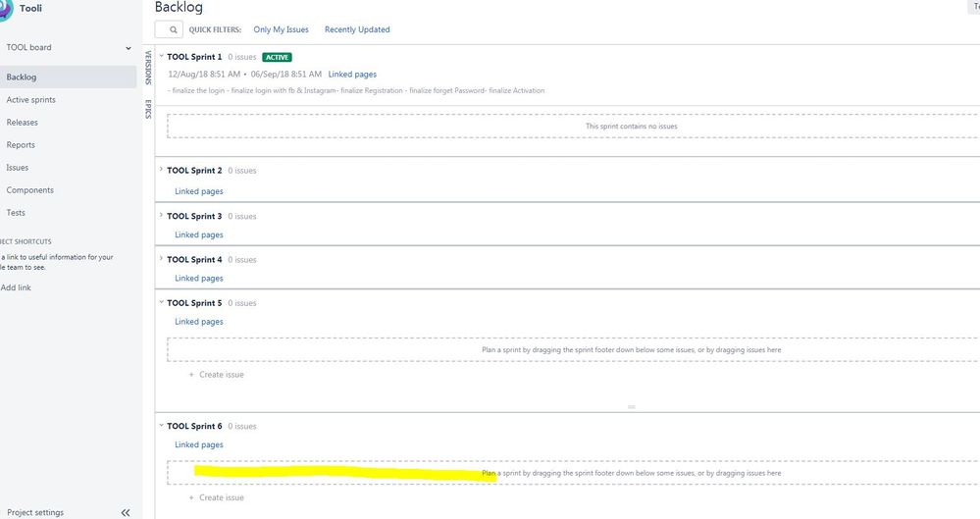Apply Recently Updated quick filter
Screen dimensions: 980x519
pyautogui.click(x=357, y=29)
